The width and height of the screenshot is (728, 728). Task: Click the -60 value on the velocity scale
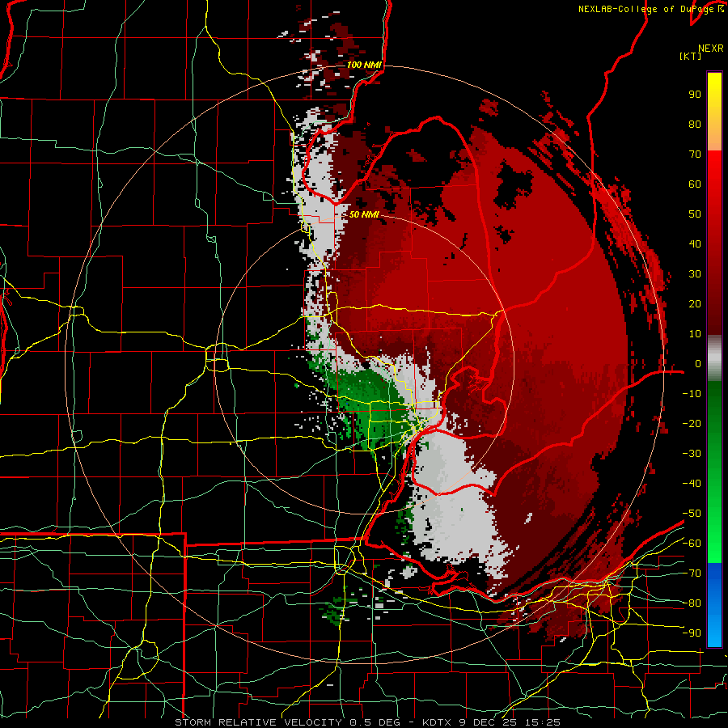click(692, 544)
